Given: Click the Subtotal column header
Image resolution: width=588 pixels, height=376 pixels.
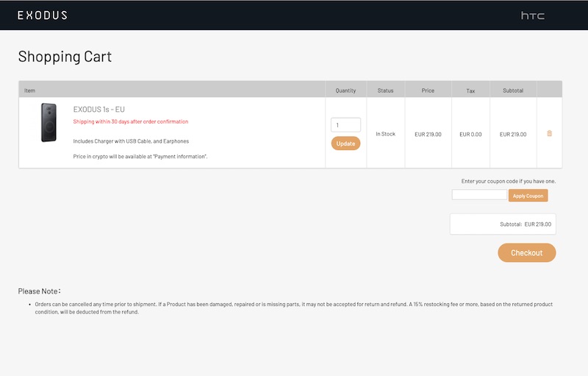Looking at the screenshot, I should pos(513,91).
